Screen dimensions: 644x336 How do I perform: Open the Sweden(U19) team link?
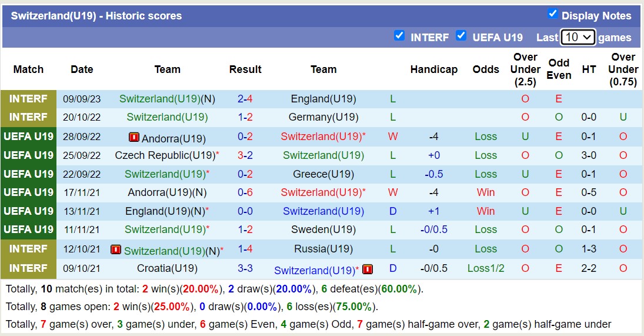[323, 229]
